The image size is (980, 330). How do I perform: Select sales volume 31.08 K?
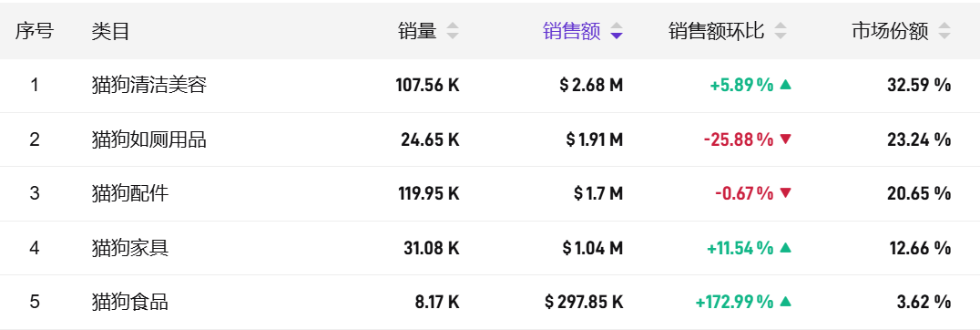click(x=431, y=248)
